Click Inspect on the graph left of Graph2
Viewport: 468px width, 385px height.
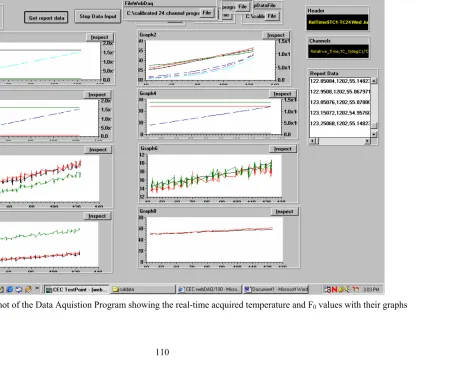(x=100, y=37)
